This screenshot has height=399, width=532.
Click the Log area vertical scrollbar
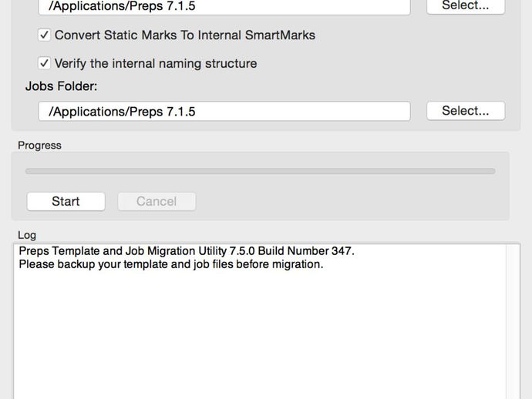click(x=512, y=321)
